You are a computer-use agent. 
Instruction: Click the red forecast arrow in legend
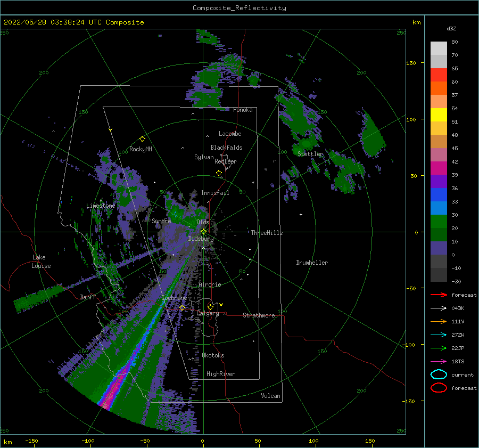click(439, 295)
